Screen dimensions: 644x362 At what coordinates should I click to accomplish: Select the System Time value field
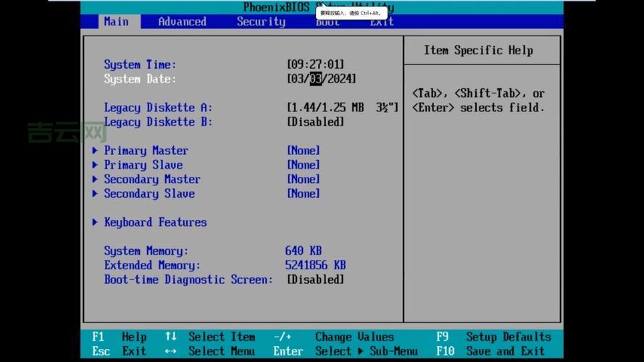click(315, 64)
